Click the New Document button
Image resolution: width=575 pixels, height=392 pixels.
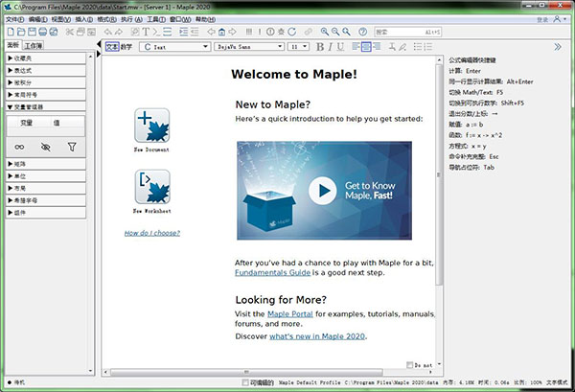point(151,126)
